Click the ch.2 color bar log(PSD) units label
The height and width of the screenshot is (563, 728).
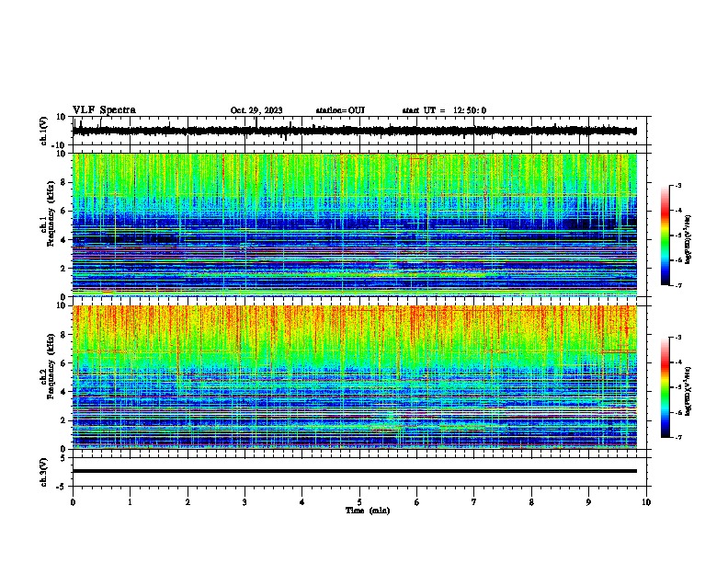[x=688, y=391]
